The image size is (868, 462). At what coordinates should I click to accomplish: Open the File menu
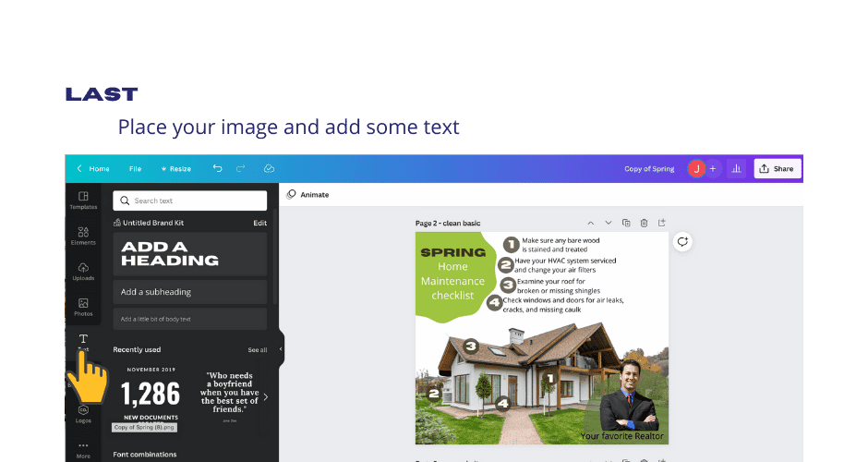tap(135, 168)
